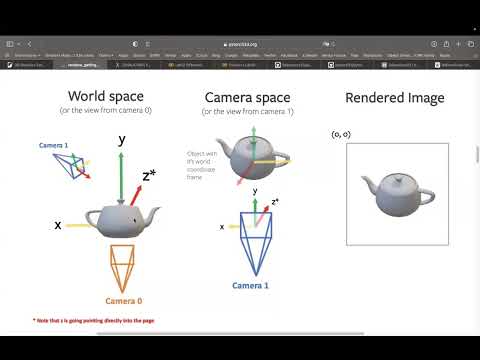Switch to the tab with X icon
Image resolution: width=480 pixels, height=360 pixels.
tap(134, 65)
